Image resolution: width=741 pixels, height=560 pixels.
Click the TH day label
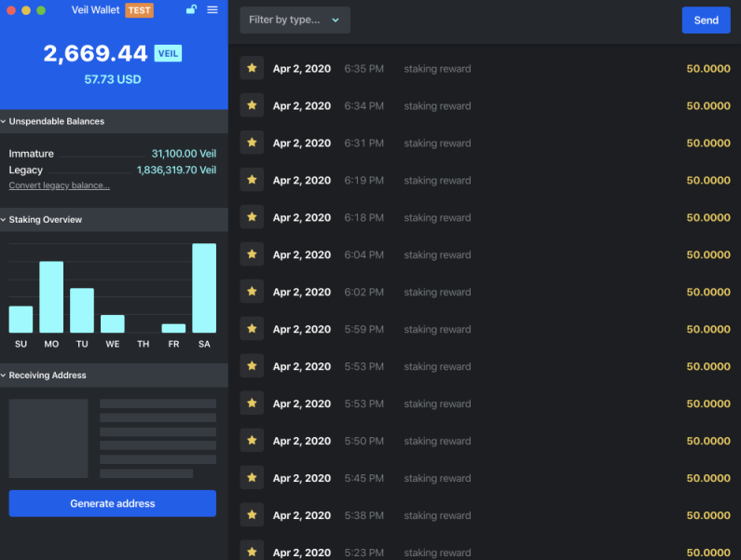144,344
